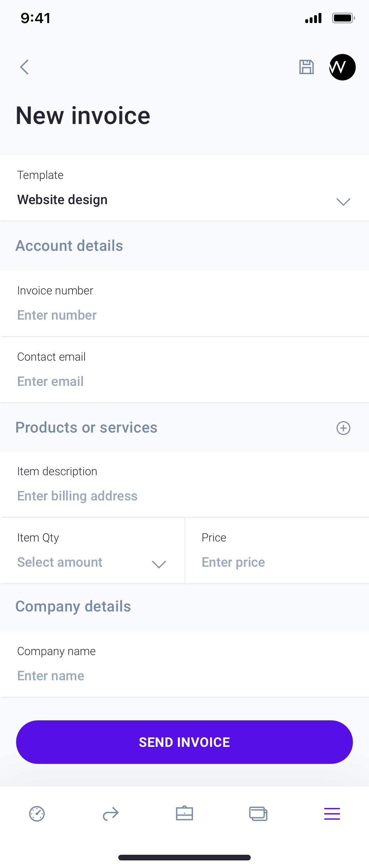Open the cards wallet tab icon

tap(258, 814)
